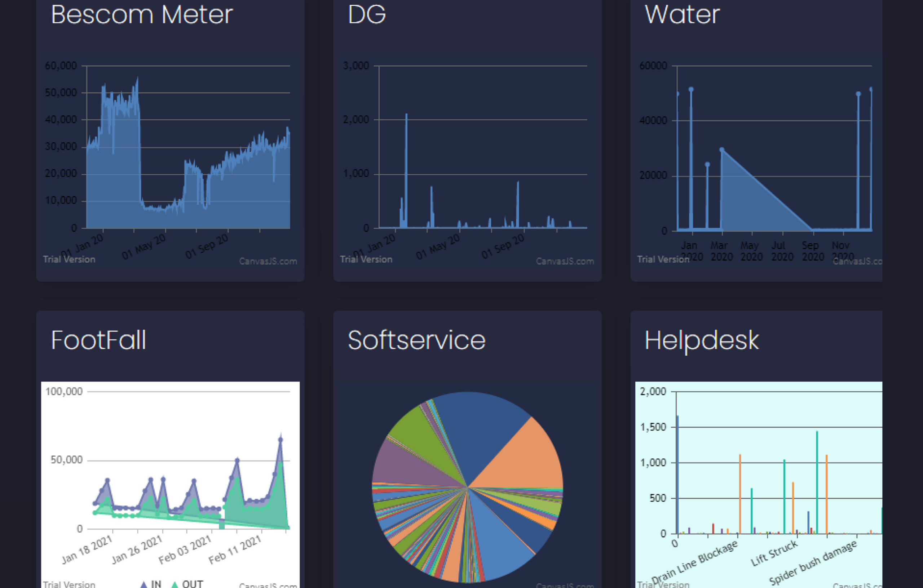923x588 pixels.
Task: Click the tallest teal bar in Helpdesk chart
Action: tap(817, 482)
